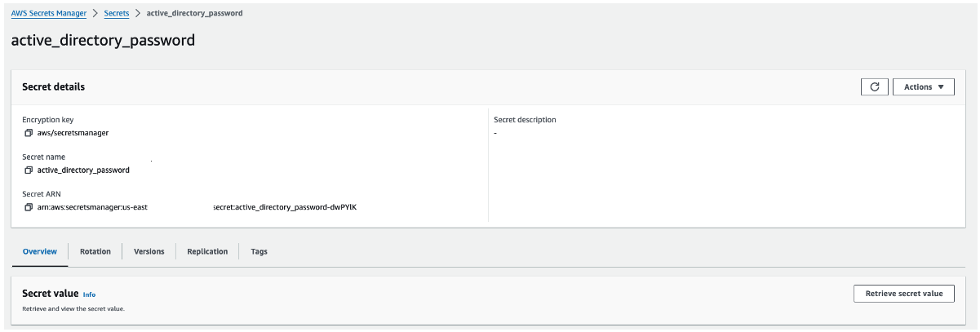Click the Secret description label

525,119
